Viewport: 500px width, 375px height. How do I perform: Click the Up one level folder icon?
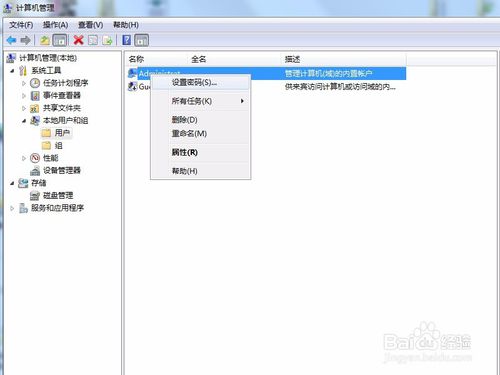coord(45,40)
